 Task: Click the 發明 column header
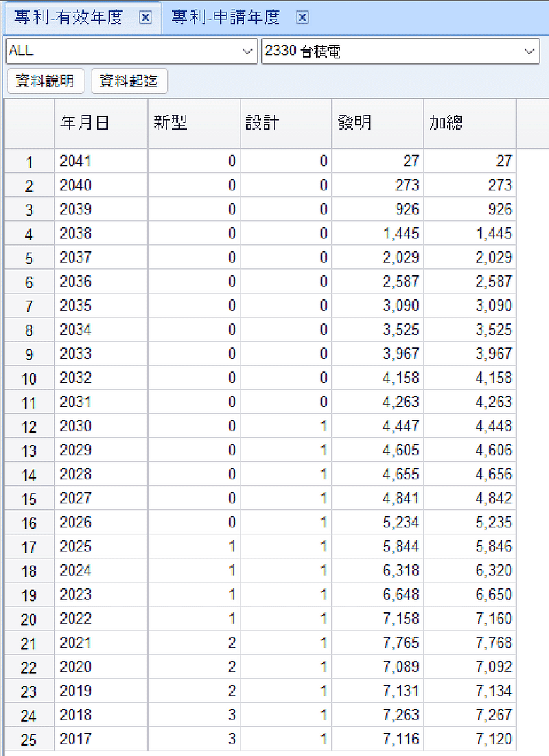tap(377, 123)
